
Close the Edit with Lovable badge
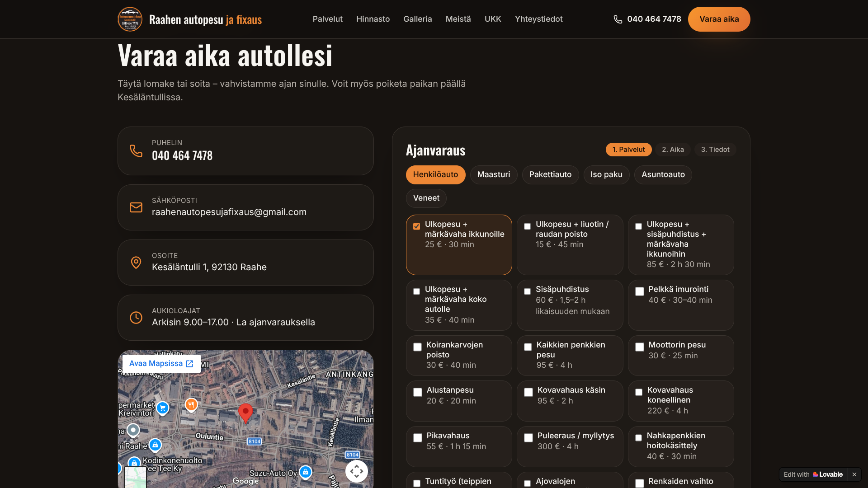pos(854,474)
